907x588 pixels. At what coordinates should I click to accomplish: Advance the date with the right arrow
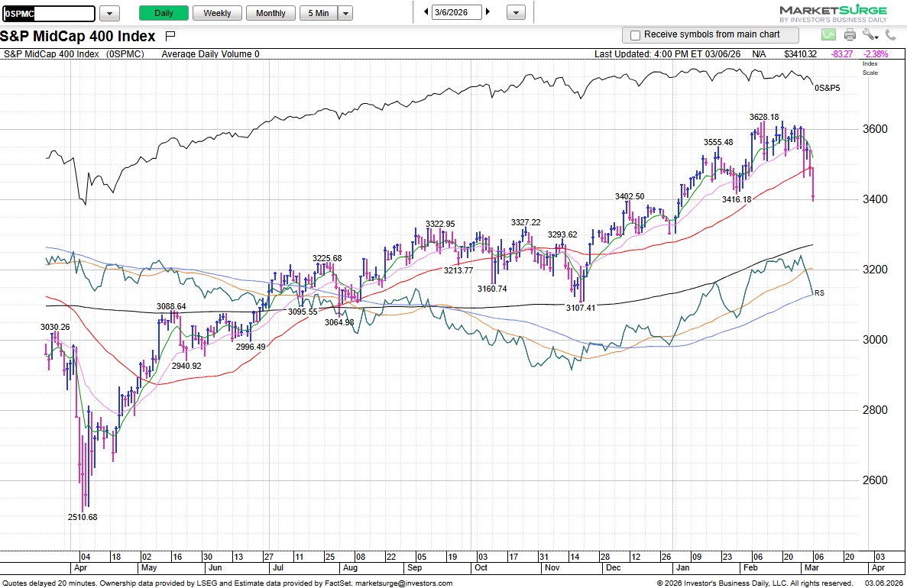coord(488,13)
